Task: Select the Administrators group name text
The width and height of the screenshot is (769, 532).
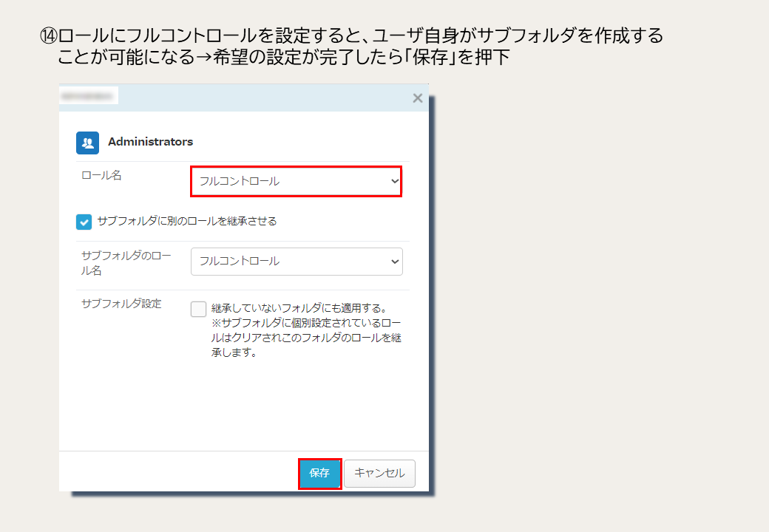Action: [x=150, y=142]
